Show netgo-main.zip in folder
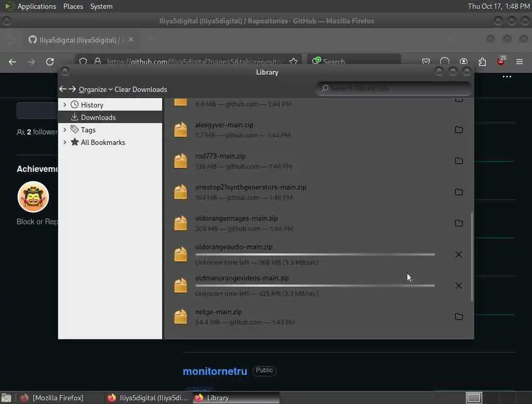This screenshot has height=404, width=532. tap(459, 316)
